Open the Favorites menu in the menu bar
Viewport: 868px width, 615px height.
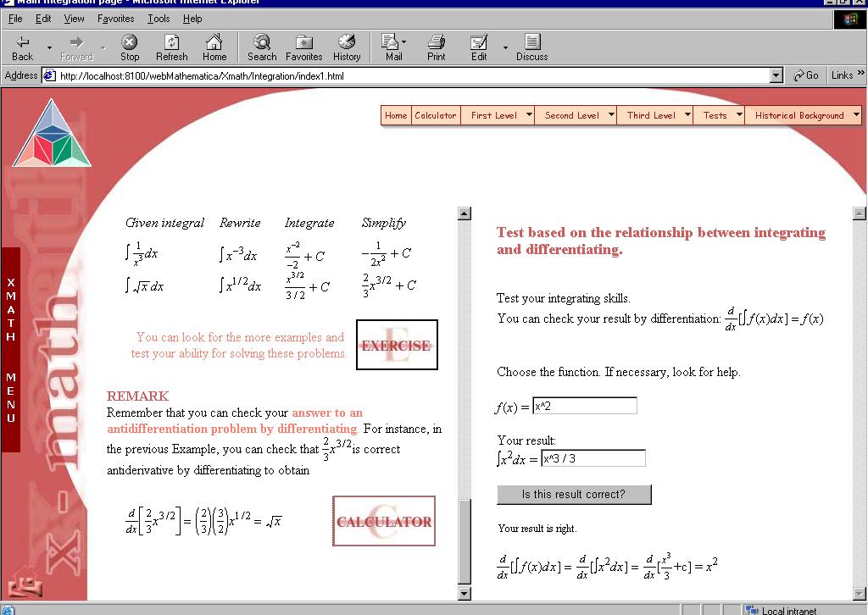pyautogui.click(x=115, y=19)
